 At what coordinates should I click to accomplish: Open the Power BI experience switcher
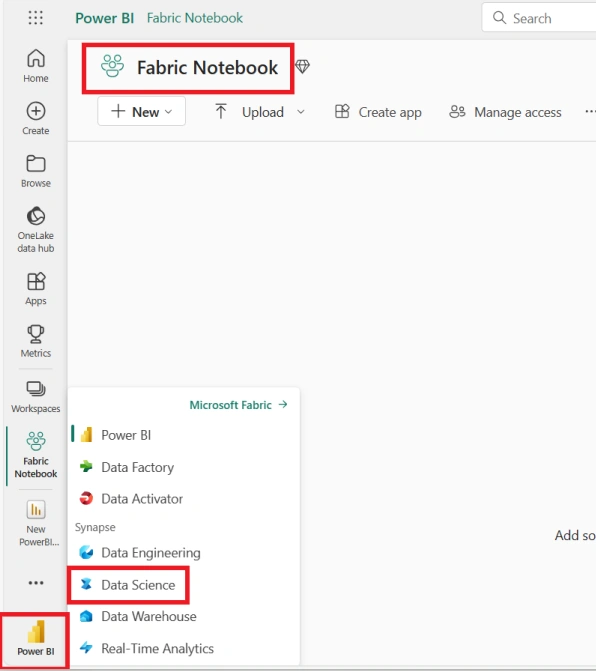tap(36, 639)
